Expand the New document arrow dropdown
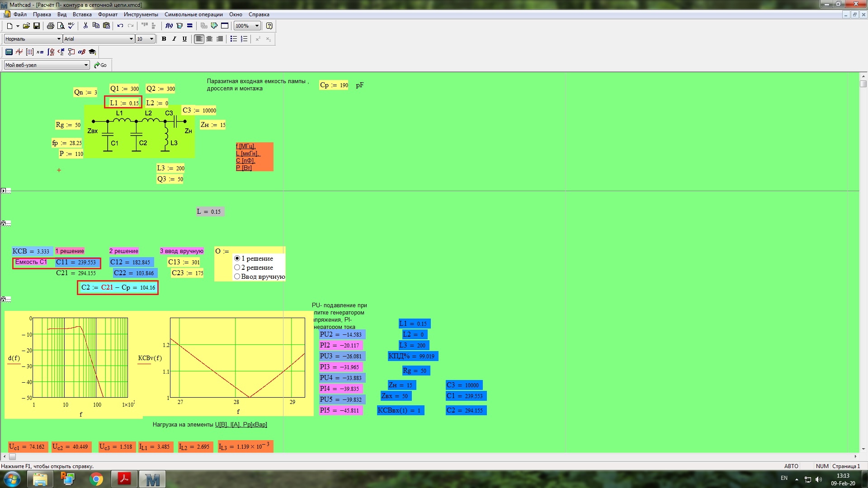 tap(18, 26)
